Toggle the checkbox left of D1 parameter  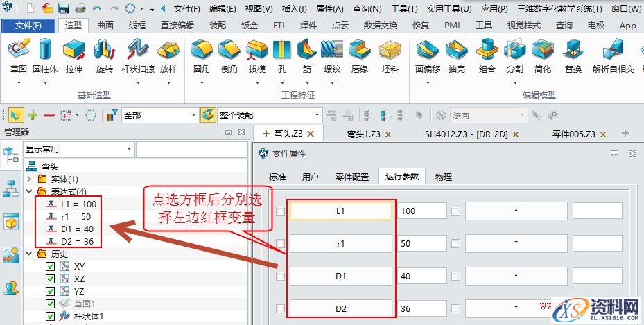coord(280,276)
